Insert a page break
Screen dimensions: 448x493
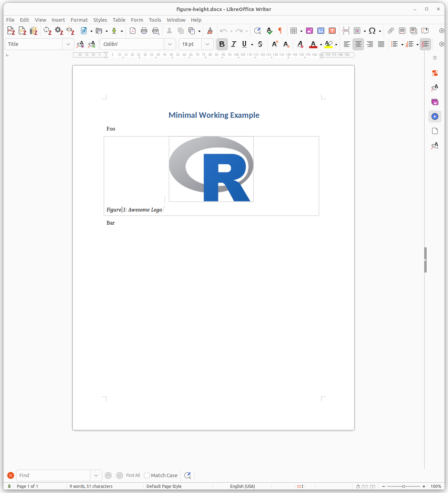click(346, 31)
